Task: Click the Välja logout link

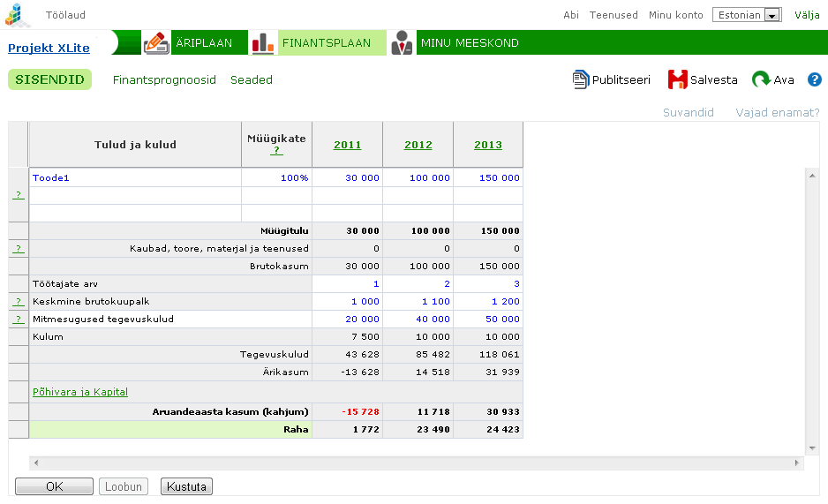Action: [x=807, y=15]
